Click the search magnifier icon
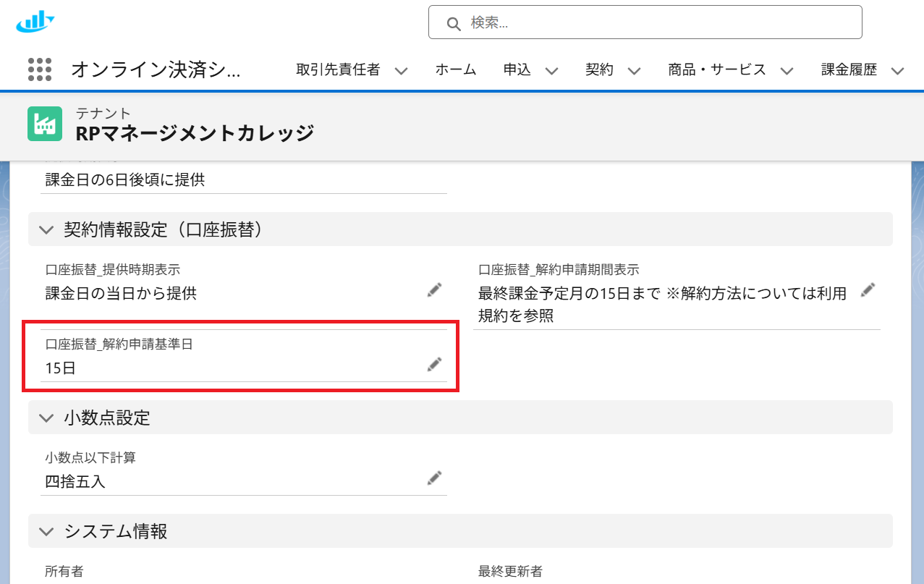The width and height of the screenshot is (924, 584). point(454,23)
